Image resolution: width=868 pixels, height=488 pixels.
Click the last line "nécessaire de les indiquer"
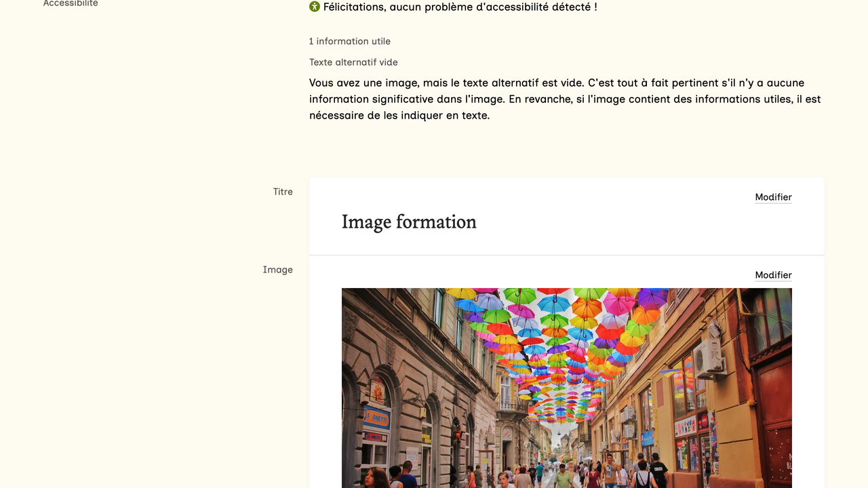coord(399,115)
